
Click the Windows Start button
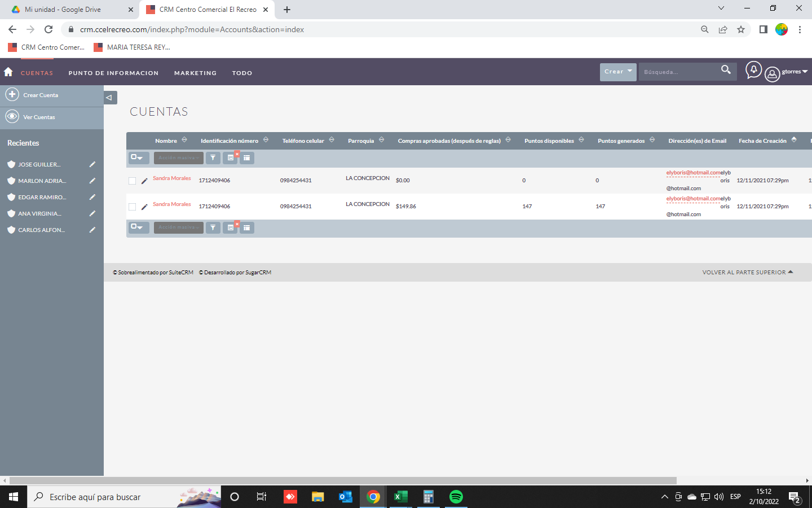coord(14,497)
